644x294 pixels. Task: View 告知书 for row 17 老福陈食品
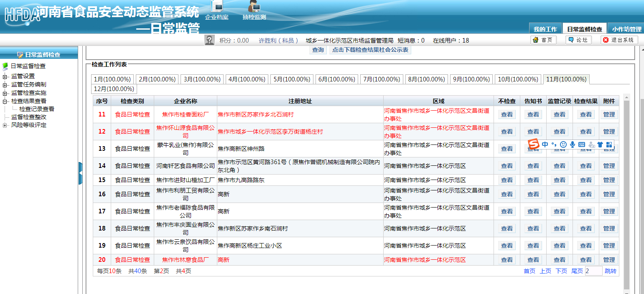533,211
